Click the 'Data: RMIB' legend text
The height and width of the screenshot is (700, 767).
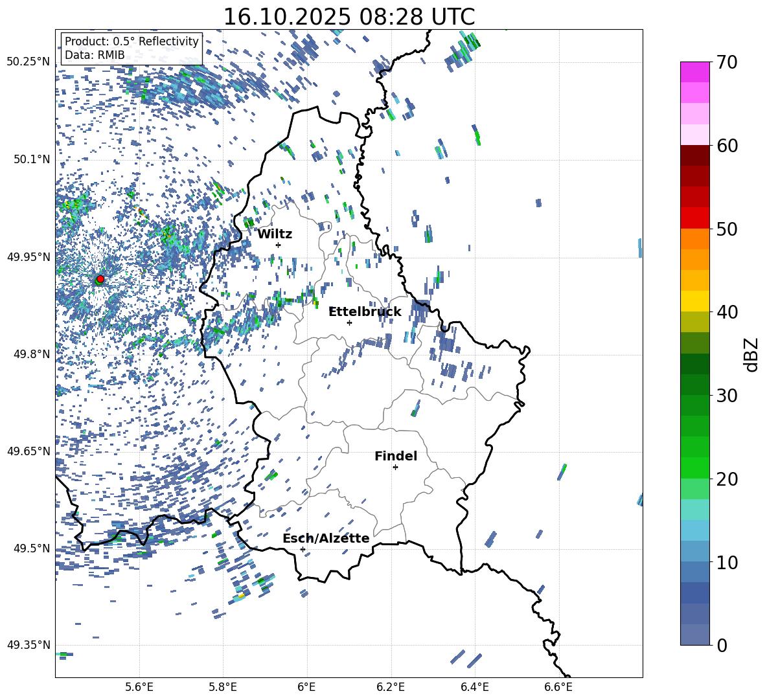tap(95, 55)
